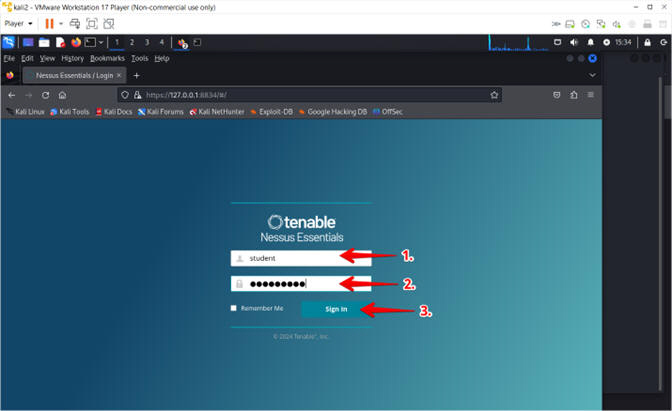672x411 pixels.
Task: Open the Kali Tools bookmark
Action: (x=70, y=112)
